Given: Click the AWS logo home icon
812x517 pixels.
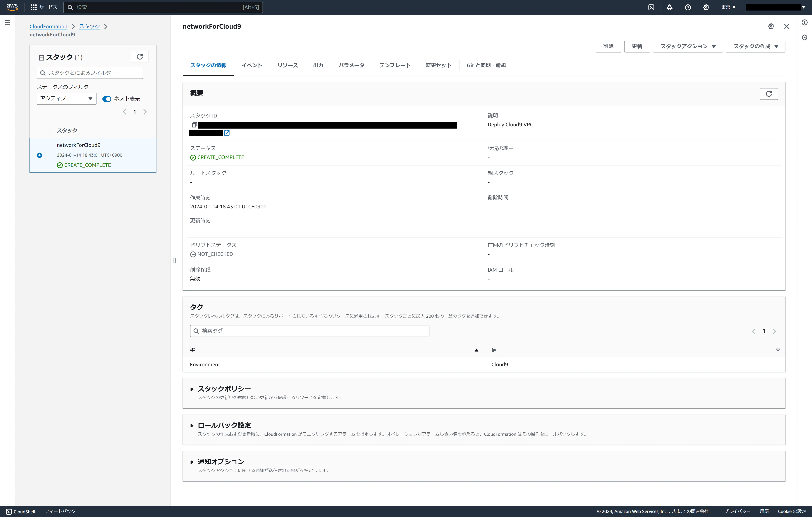Looking at the screenshot, I should point(12,7).
